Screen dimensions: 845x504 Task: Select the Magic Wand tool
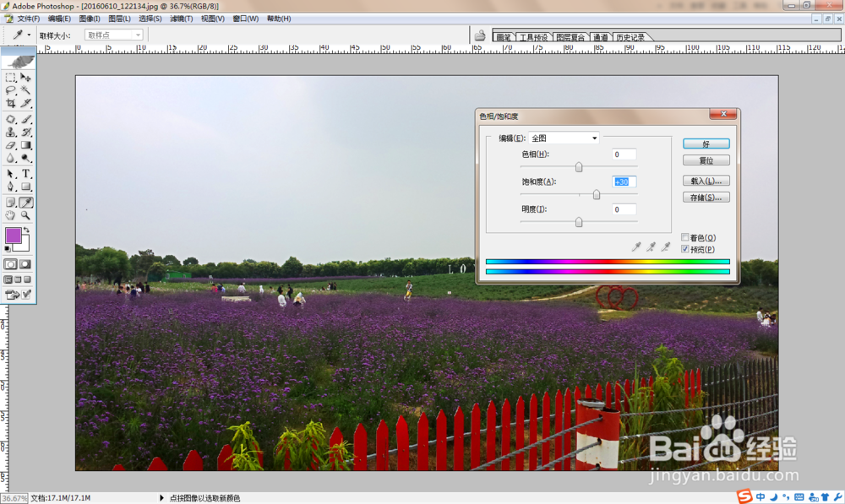tap(26, 90)
